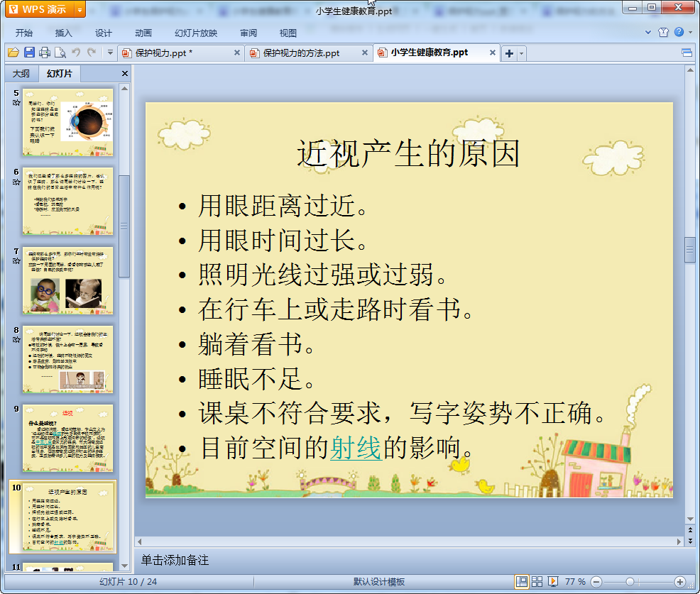Undo the last action
Screen dimensions: 700x594
76,53
